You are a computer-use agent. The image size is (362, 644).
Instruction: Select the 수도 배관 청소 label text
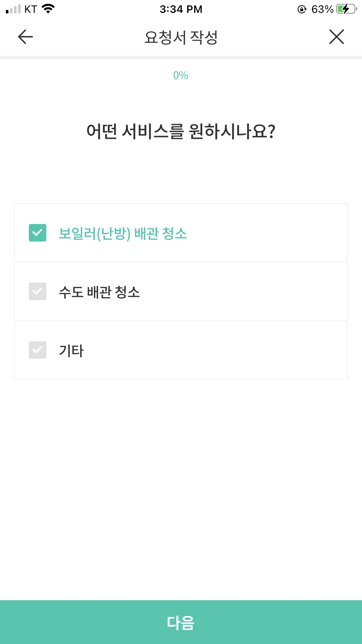pos(99,292)
